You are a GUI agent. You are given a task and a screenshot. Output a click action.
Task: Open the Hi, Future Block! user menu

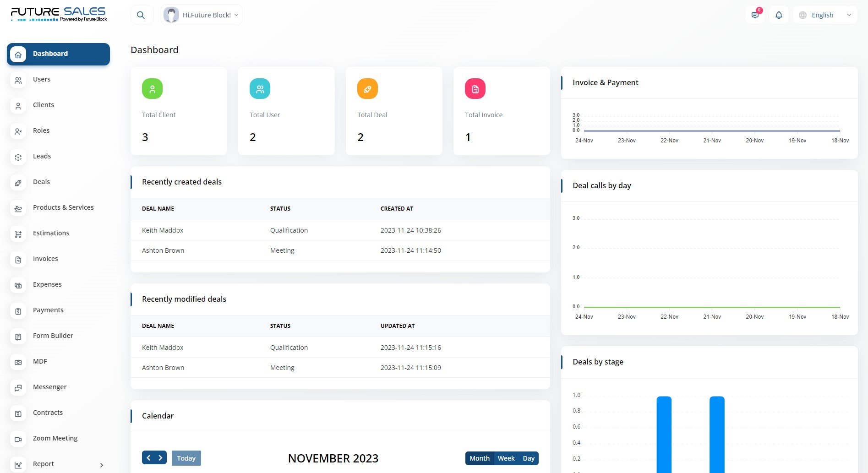202,15
